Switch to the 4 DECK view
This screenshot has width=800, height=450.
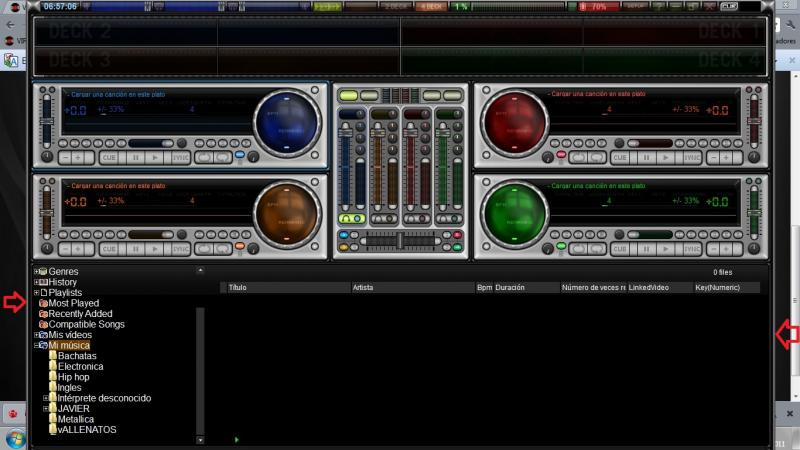tap(431, 6)
